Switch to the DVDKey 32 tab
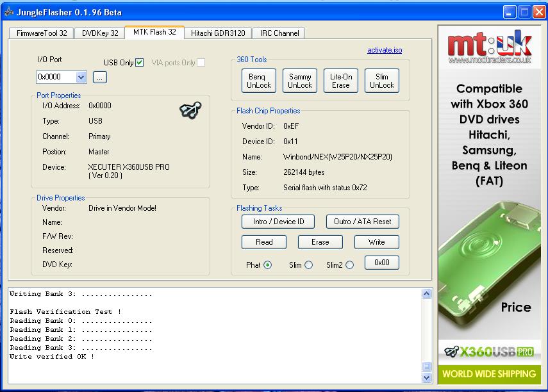Image resolution: width=548 pixels, height=392 pixels. pyautogui.click(x=100, y=33)
